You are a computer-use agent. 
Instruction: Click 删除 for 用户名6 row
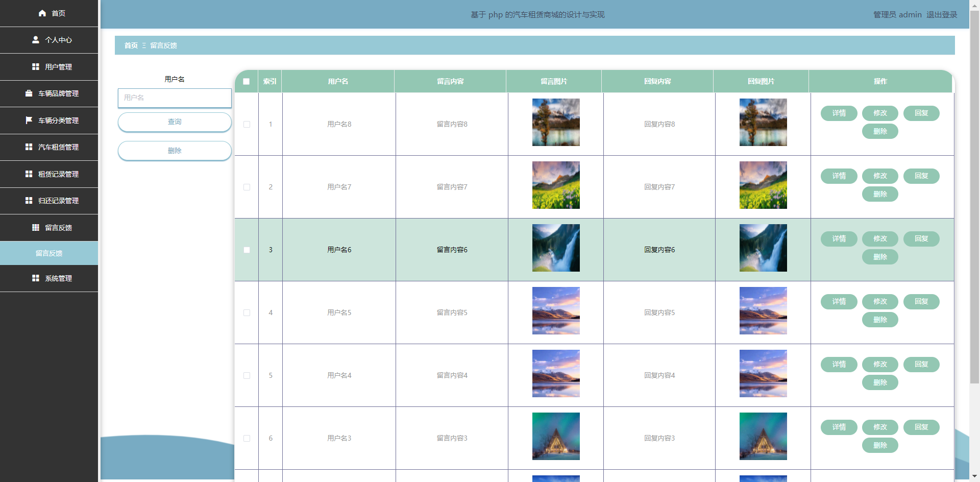[880, 257]
